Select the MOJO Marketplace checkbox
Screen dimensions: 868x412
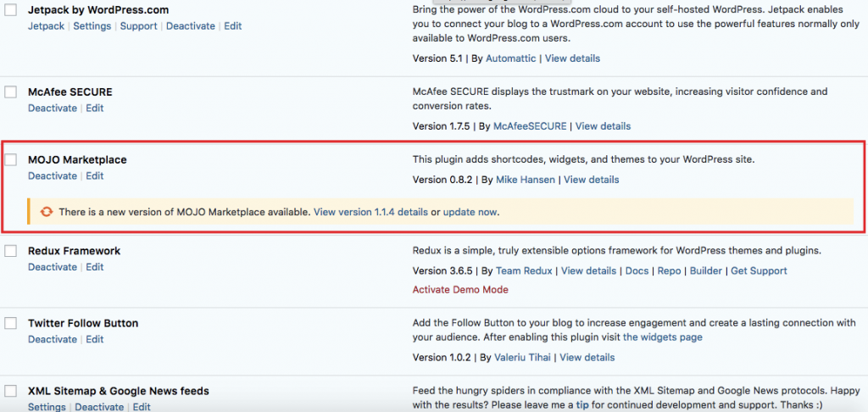[x=10, y=159]
